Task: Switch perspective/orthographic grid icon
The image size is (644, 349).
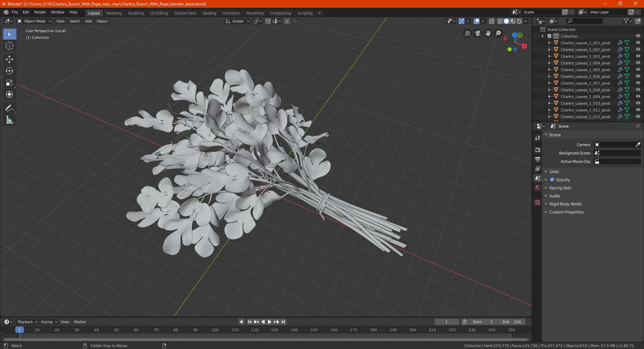Action: pyautogui.click(x=467, y=33)
